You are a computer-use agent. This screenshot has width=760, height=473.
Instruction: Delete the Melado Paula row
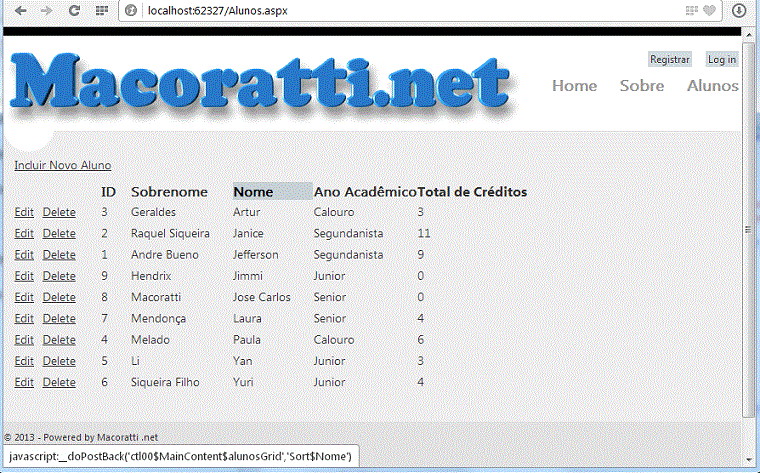(59, 340)
